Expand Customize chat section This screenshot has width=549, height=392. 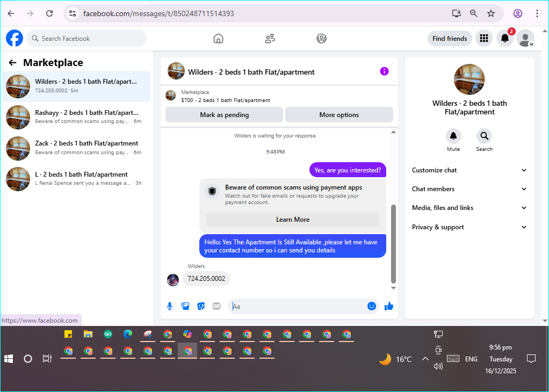click(469, 170)
